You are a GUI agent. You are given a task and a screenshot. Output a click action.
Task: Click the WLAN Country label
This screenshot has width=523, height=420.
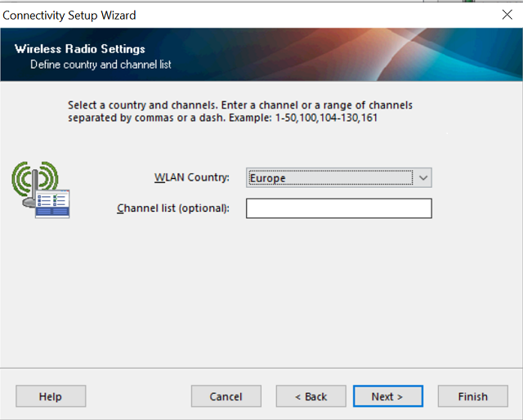(x=192, y=178)
